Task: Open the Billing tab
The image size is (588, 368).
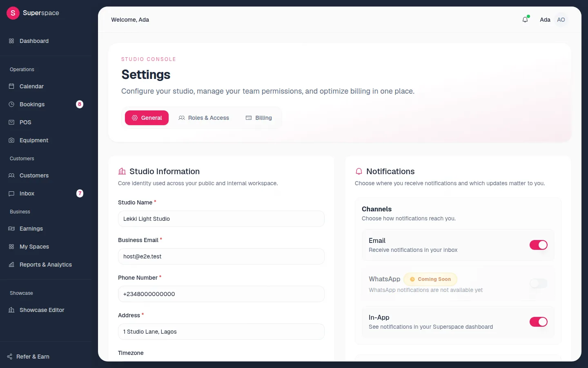Action: pyautogui.click(x=258, y=118)
